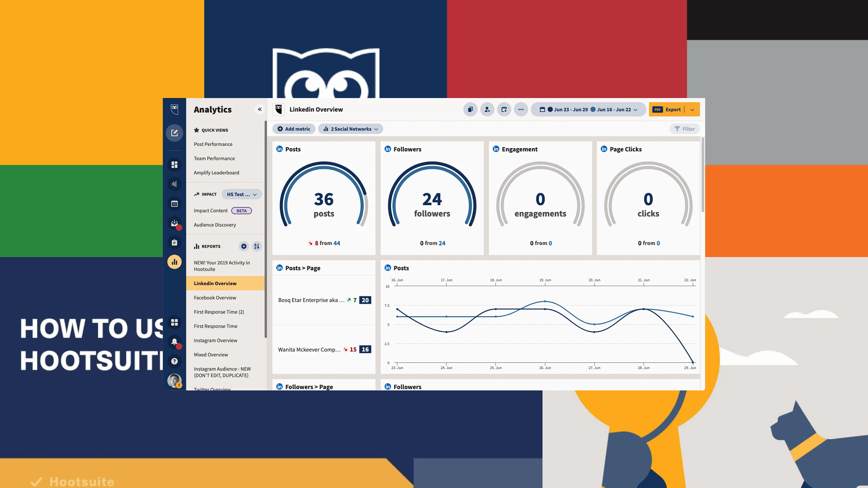Open the notifications bell icon

coord(175,342)
